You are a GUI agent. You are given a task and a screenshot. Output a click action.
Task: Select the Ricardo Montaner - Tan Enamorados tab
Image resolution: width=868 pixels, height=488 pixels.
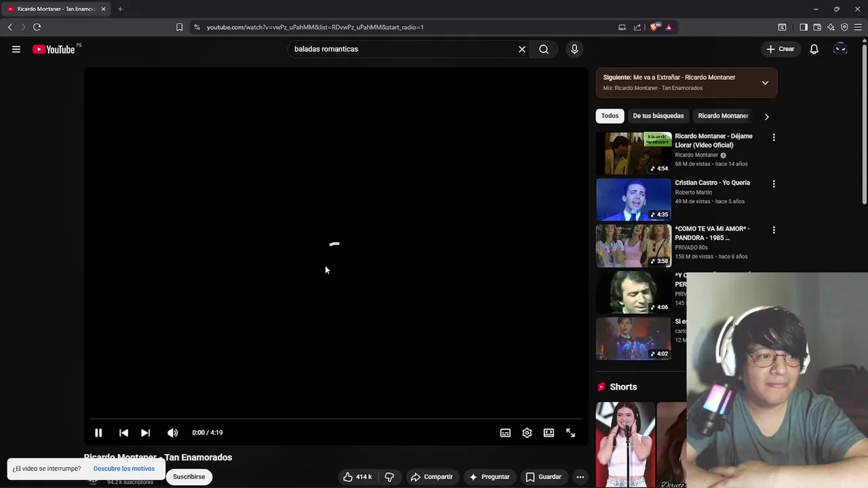(x=56, y=9)
